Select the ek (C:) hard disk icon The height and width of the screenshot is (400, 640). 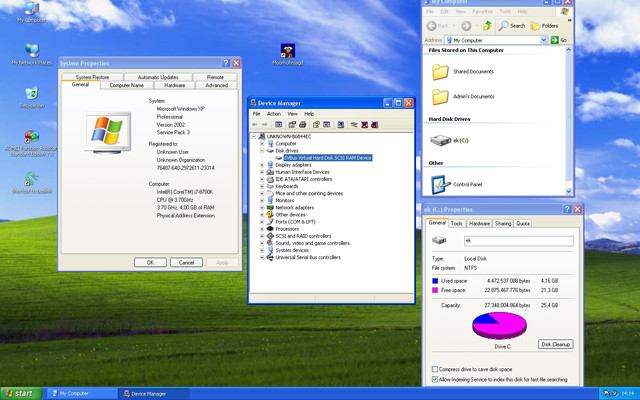pyautogui.click(x=440, y=140)
